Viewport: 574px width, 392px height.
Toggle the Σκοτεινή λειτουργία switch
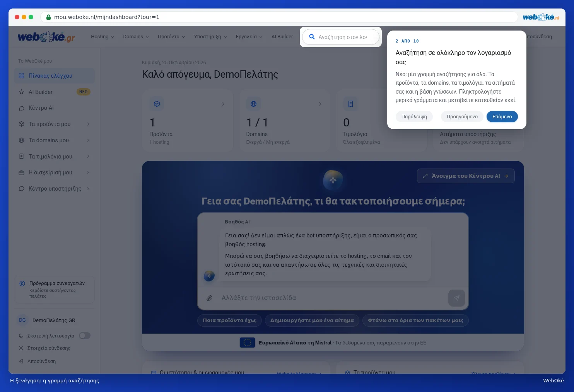coord(85,336)
